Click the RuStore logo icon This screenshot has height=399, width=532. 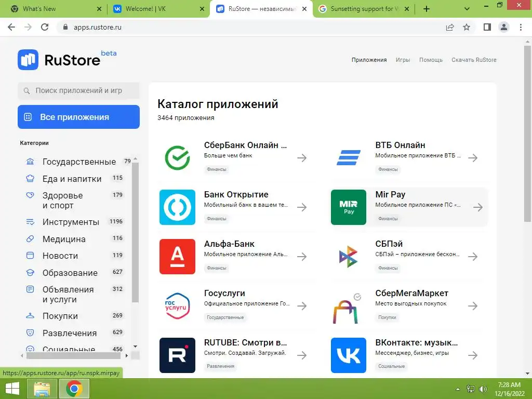tap(28, 60)
